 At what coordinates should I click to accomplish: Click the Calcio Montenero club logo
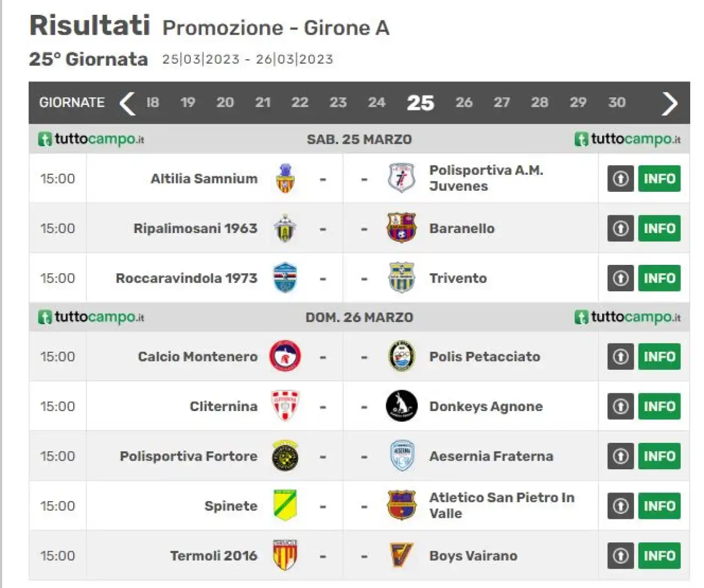285,356
